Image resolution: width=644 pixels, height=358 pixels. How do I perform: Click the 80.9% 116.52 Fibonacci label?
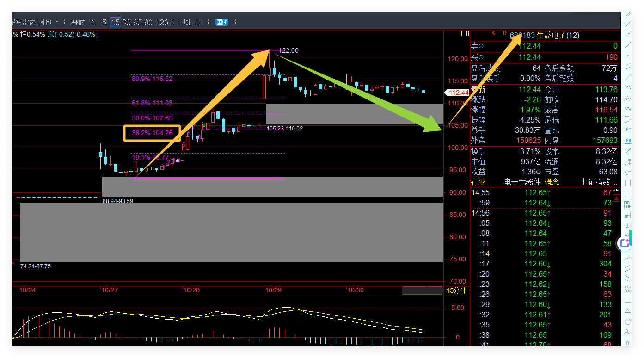[x=152, y=79]
